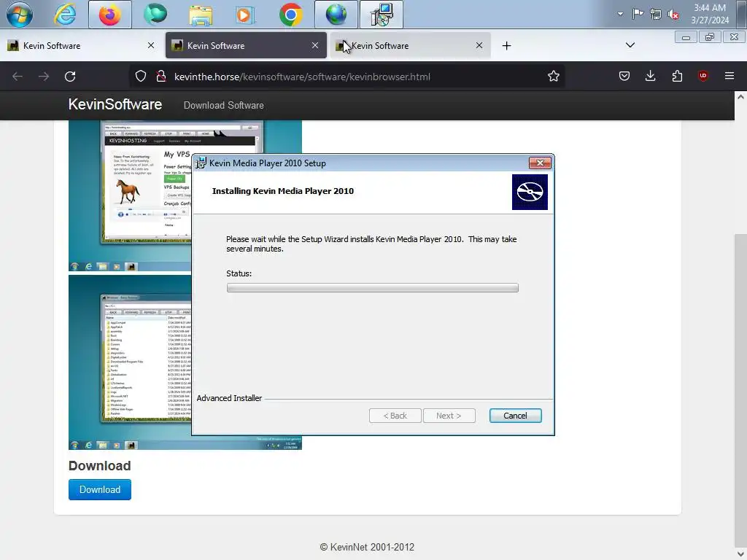Close the second Kevin Software tab
747x560 pixels.
coord(315,46)
